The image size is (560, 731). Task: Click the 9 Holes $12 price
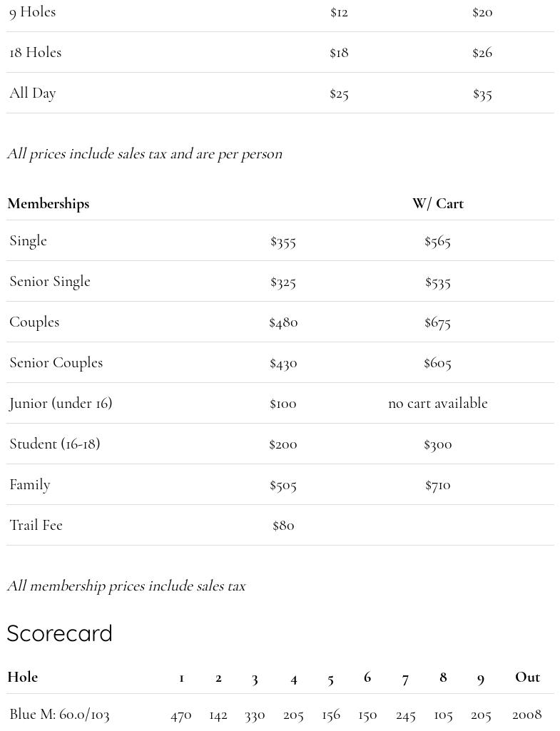pyautogui.click(x=339, y=12)
